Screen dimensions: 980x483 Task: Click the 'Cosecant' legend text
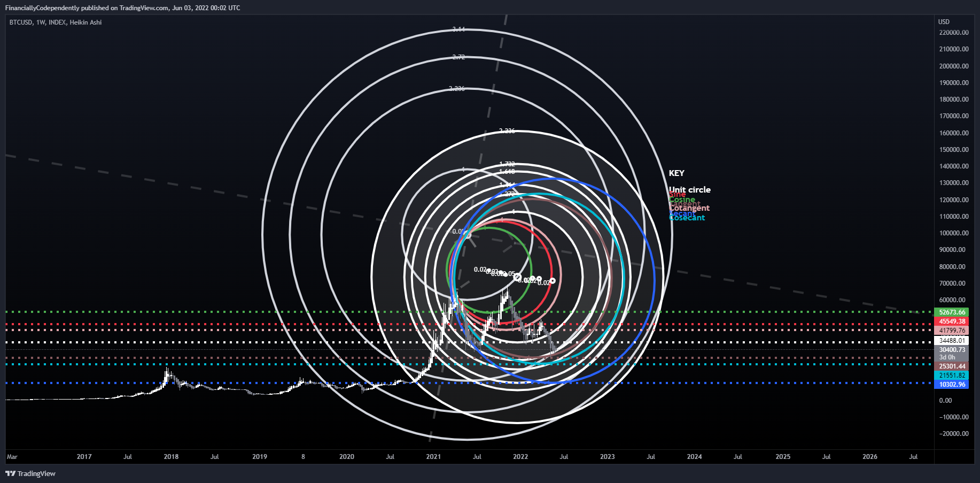(x=687, y=218)
